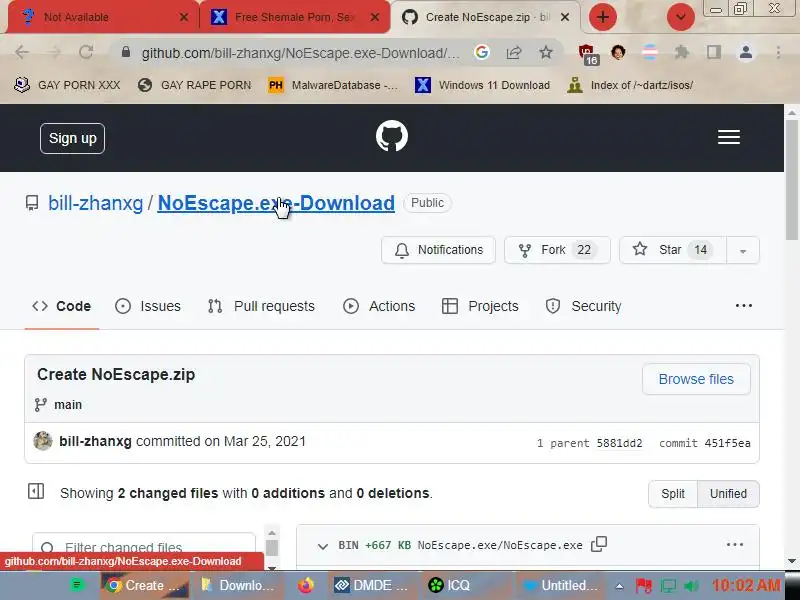This screenshot has height=600, width=800.
Task: Click the Filter changed files field
Action: (144, 548)
